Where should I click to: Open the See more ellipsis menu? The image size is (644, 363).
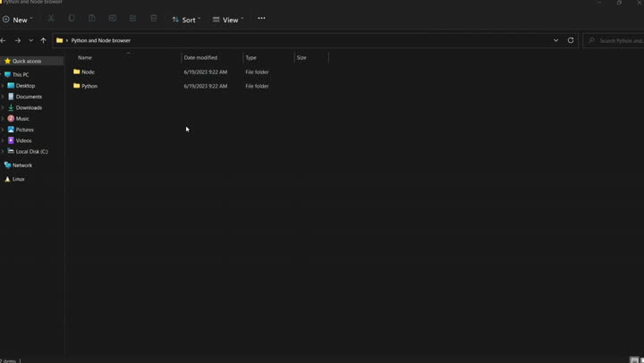(x=261, y=19)
